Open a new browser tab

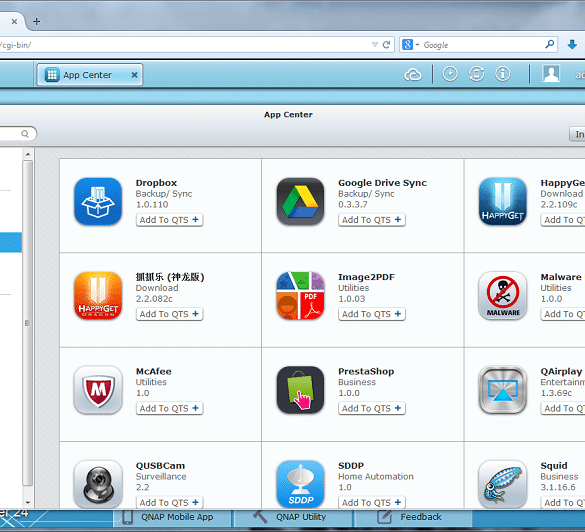coord(37,21)
